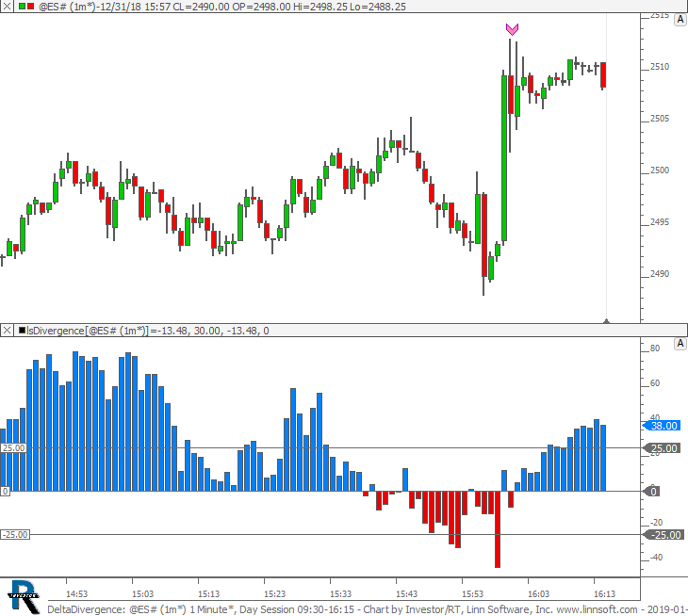
Task: Click the 2495 price scale label
Action: (660, 222)
